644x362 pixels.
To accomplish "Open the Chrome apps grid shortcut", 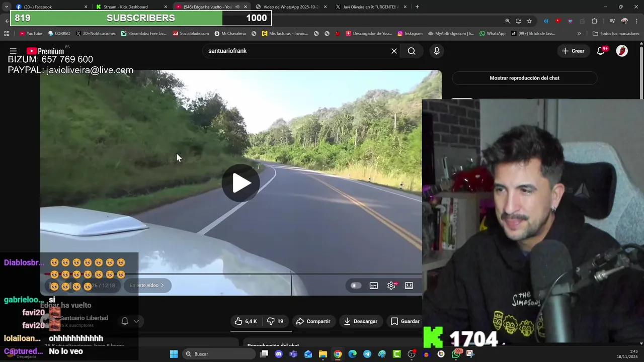I will 7,34.
